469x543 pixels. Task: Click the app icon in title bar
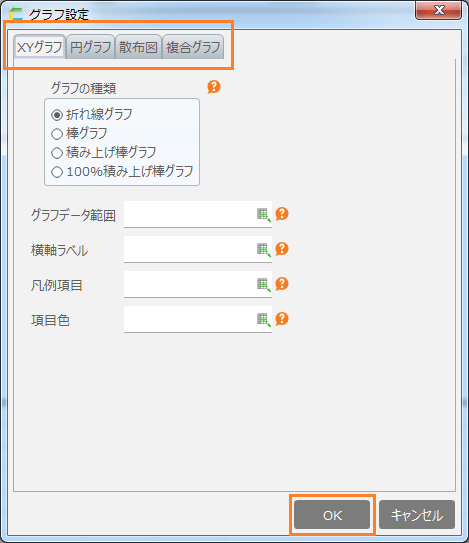[16, 15]
